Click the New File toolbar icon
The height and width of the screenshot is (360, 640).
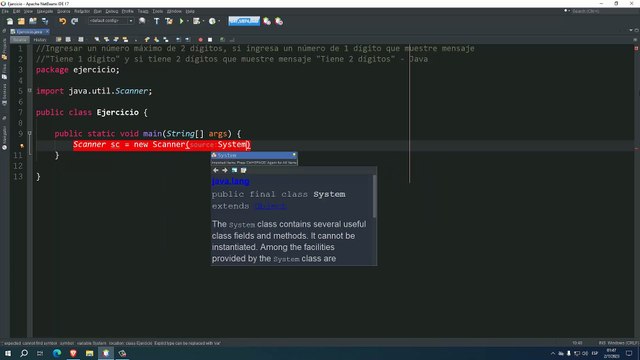tap(10, 21)
